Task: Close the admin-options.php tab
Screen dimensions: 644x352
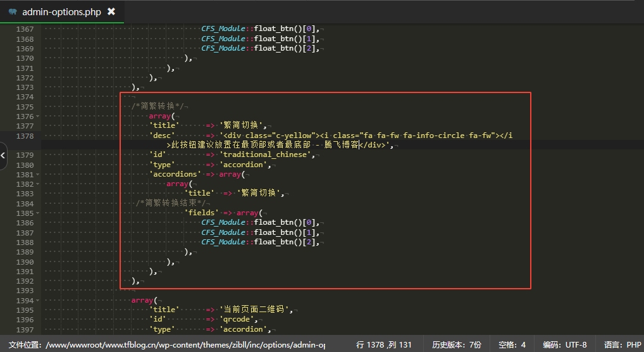Action: [111, 11]
